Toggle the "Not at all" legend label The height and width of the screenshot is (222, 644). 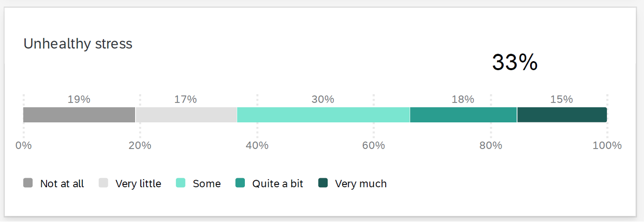click(62, 183)
